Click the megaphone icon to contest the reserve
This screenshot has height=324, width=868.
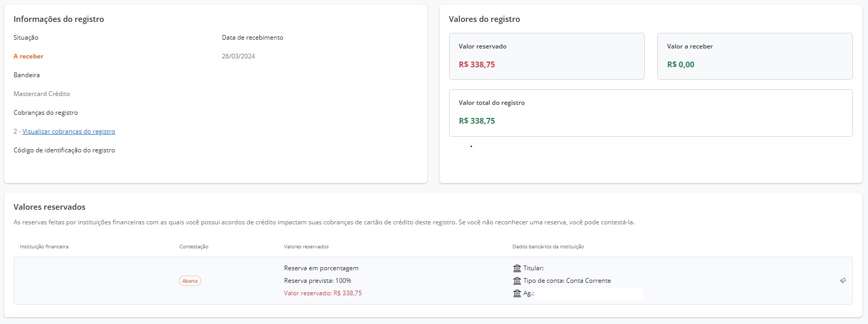[x=843, y=281]
